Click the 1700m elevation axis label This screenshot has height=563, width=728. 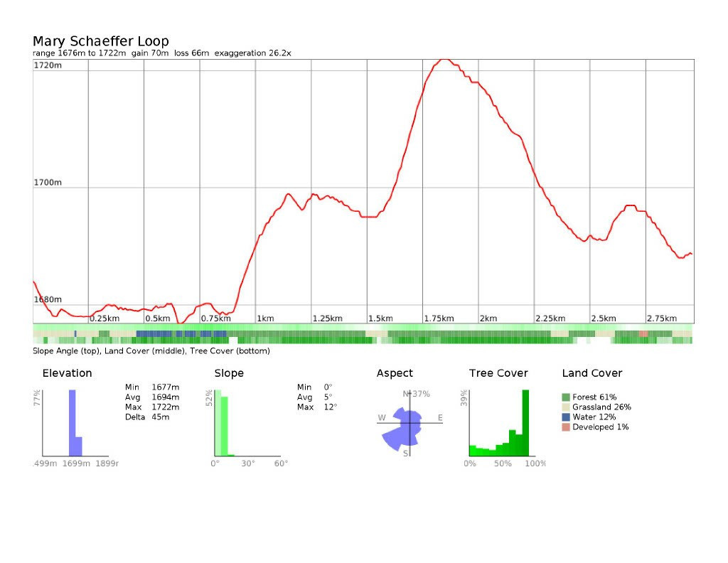pos(48,183)
